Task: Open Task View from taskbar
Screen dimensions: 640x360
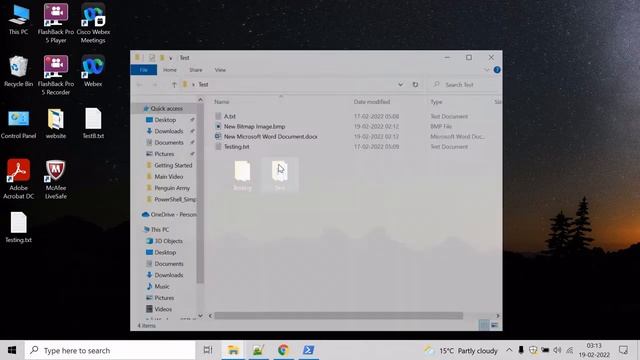Action: tap(208, 350)
